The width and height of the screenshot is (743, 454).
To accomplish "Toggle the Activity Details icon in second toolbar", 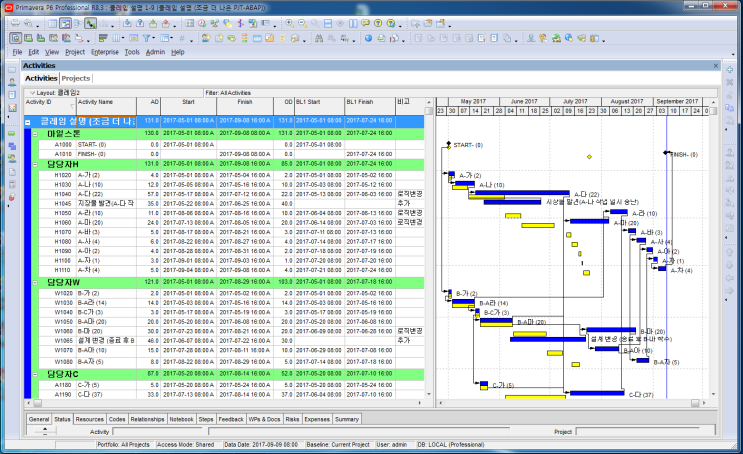I will click(16, 38).
